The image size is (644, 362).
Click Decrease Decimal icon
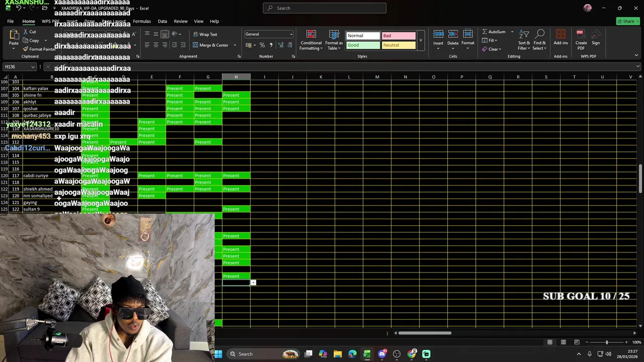289,45
